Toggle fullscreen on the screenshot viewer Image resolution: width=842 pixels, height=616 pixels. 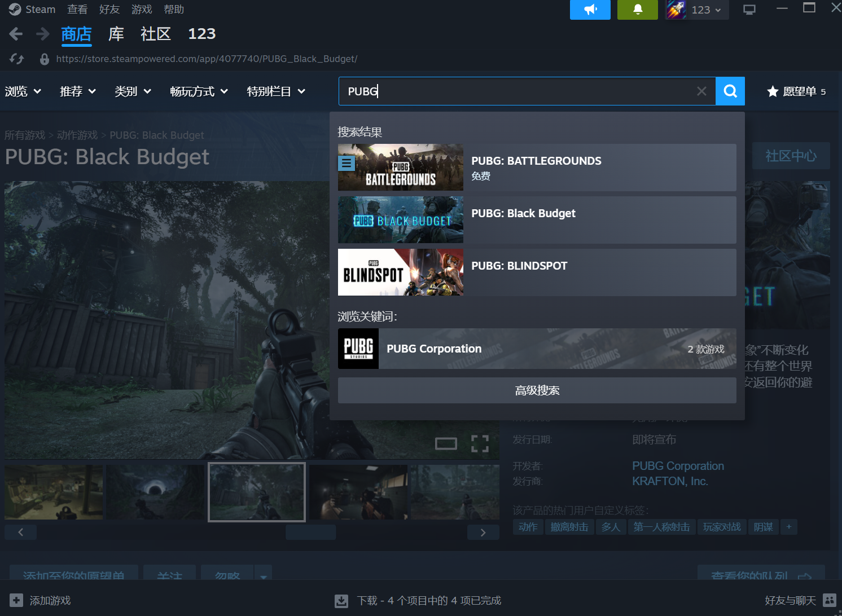480,443
